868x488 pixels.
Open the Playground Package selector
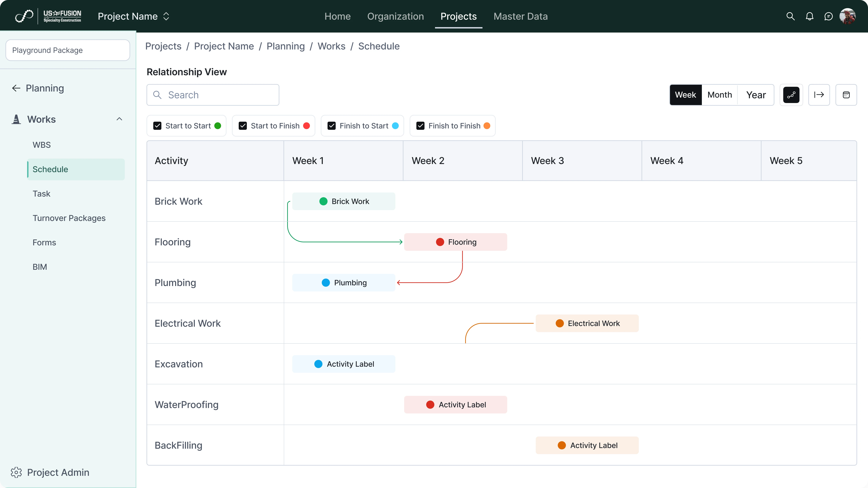67,50
